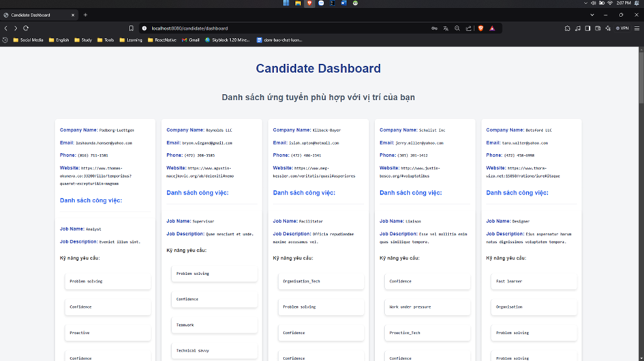View site information next to localhost URL
Viewport: 644px width, 361px height.
[x=144, y=29]
